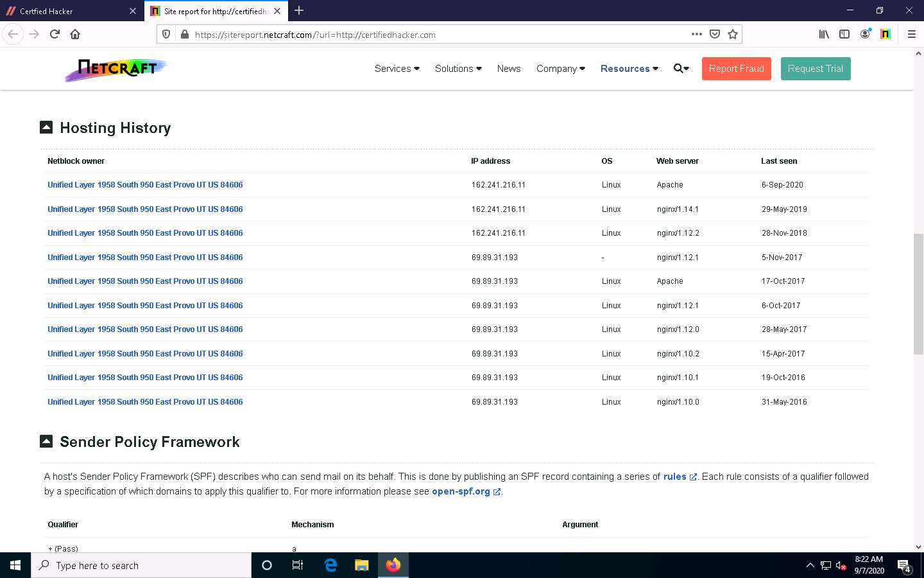Click the Netcraft logo

(116, 69)
